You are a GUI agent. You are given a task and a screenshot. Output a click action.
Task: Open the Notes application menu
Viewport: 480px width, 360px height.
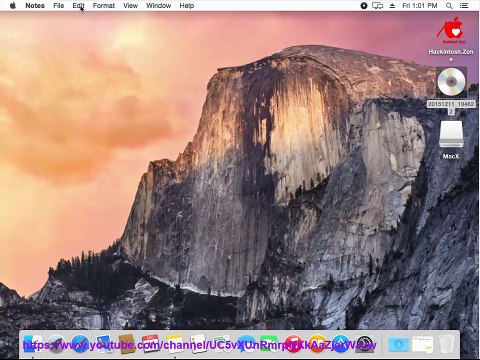[x=35, y=6]
